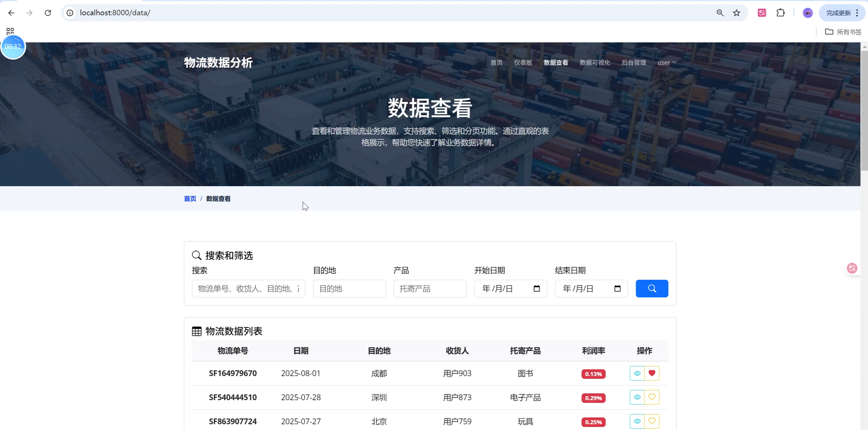This screenshot has width=868, height=430.
Task: Click order number SF164979670
Action: (233, 373)
